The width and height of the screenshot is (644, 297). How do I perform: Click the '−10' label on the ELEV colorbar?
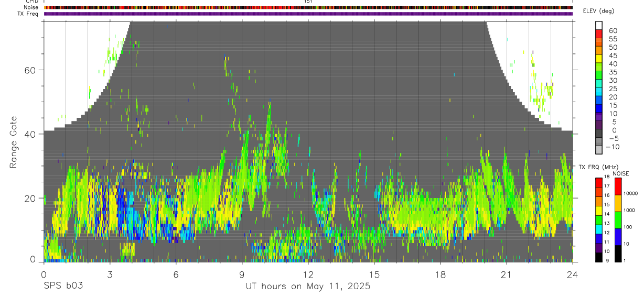(612, 147)
